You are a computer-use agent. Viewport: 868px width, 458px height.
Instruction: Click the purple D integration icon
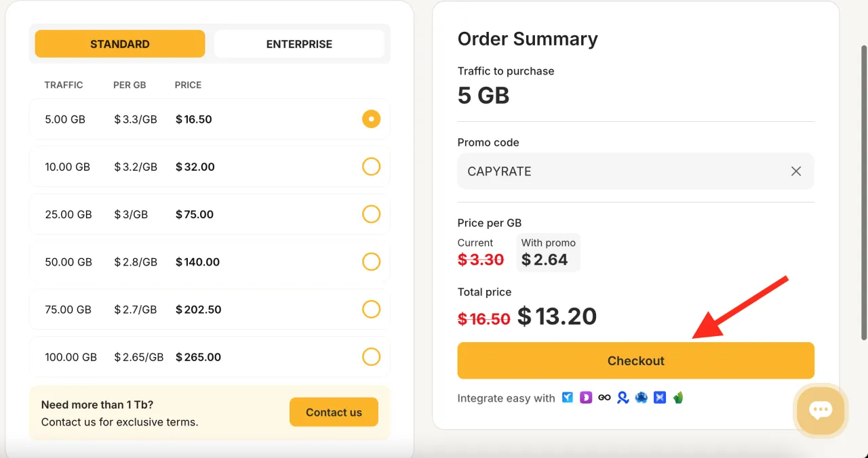586,398
